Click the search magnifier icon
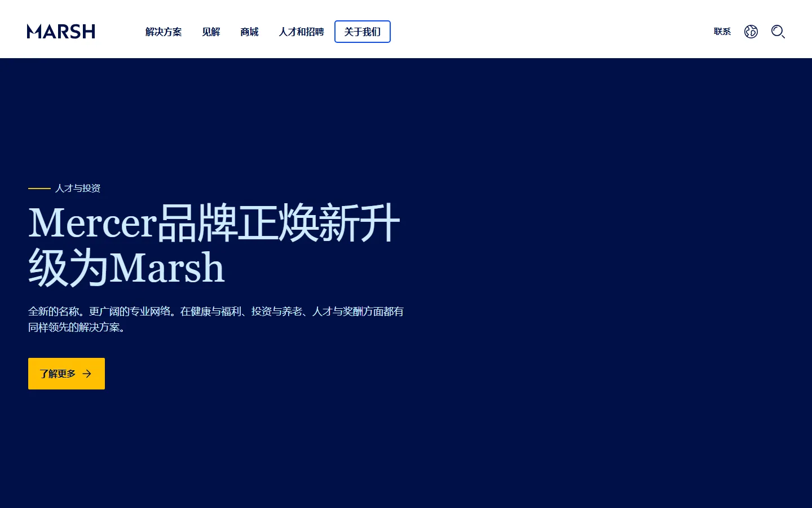812x508 pixels. coord(778,32)
